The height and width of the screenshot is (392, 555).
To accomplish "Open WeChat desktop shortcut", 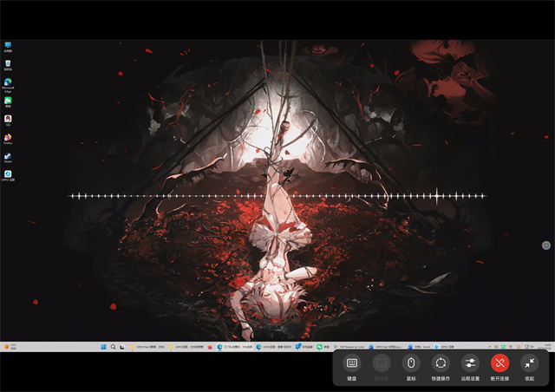I will 8,101.
